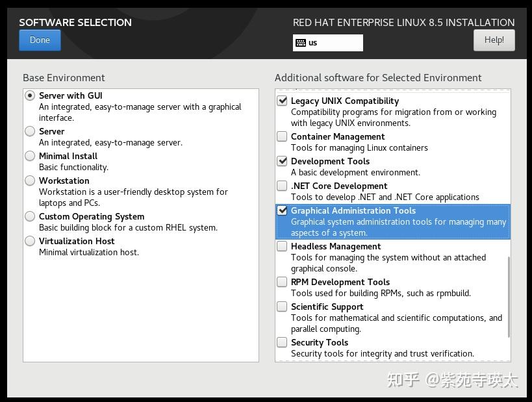Enable Scientific Support
The height and width of the screenshot is (402, 532).
pos(282,307)
